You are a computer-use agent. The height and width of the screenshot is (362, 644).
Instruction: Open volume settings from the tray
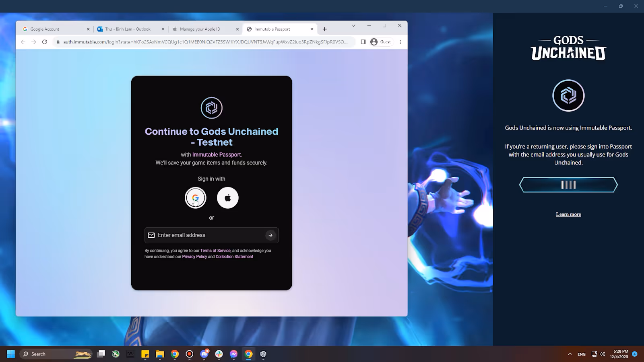(603, 354)
